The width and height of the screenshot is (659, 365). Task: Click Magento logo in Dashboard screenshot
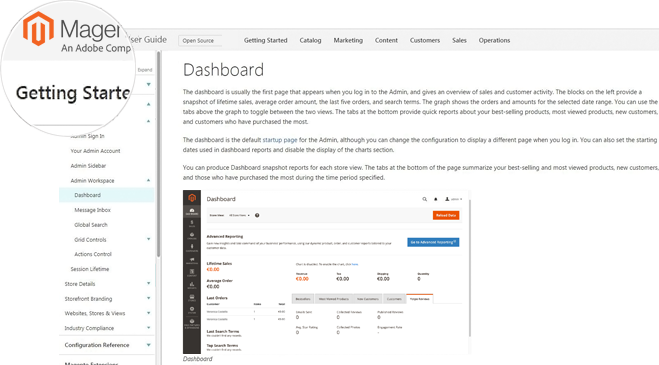click(192, 198)
